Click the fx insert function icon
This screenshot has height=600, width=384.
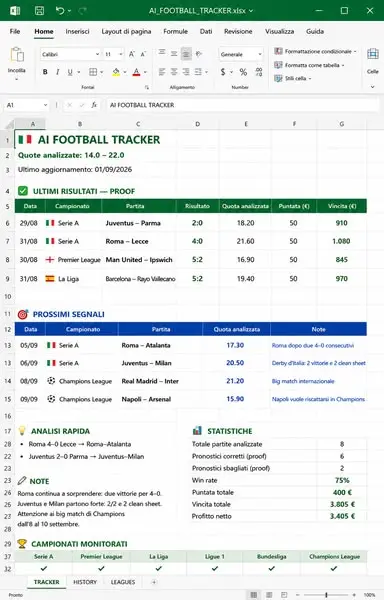pos(94,105)
